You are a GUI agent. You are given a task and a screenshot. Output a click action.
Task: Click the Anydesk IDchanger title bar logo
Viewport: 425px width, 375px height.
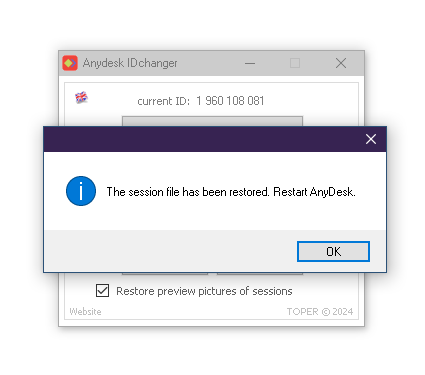(70, 63)
